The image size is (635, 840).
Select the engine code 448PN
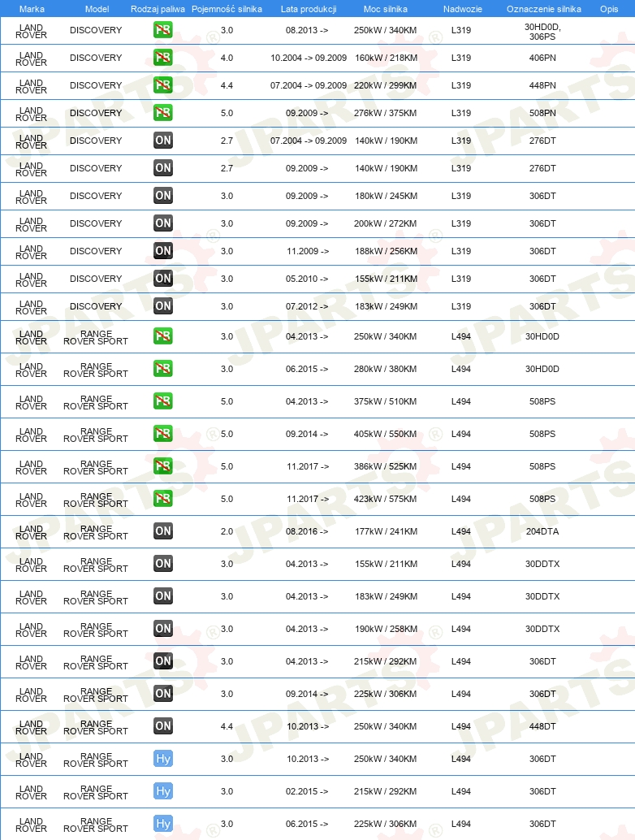pyautogui.click(x=542, y=85)
